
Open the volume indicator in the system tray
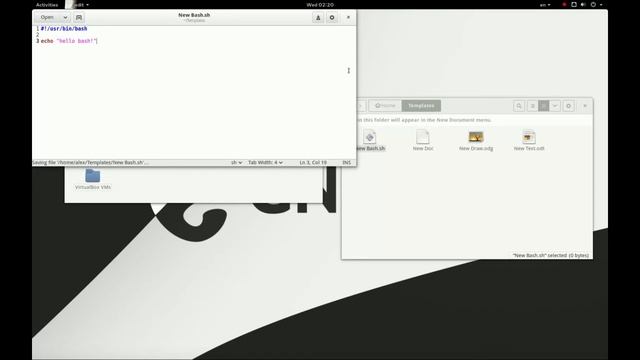pyautogui.click(x=583, y=4)
